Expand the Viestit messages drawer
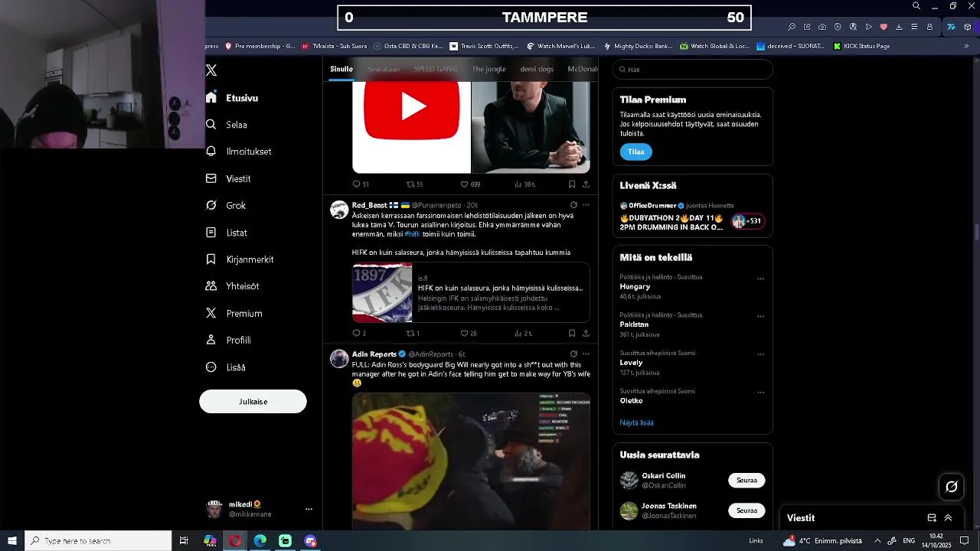The height and width of the screenshot is (551, 980). tap(948, 518)
